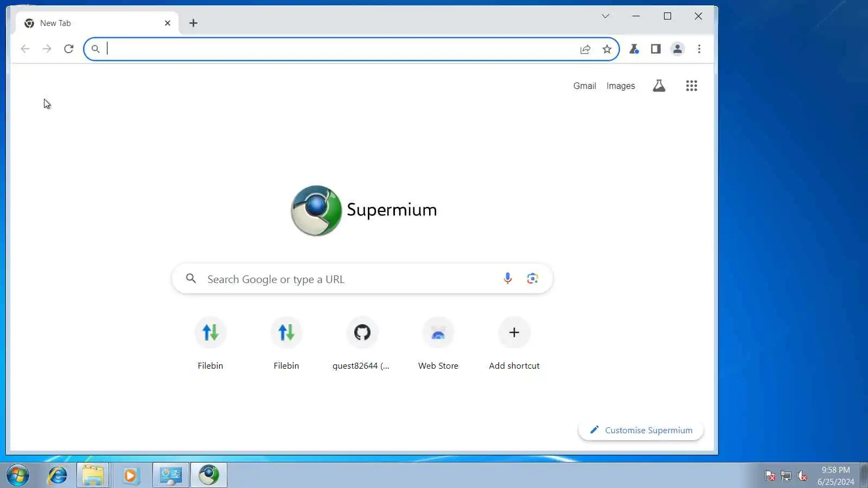Open a new tab with plus button
Screen dimensions: 868x488
(193, 23)
